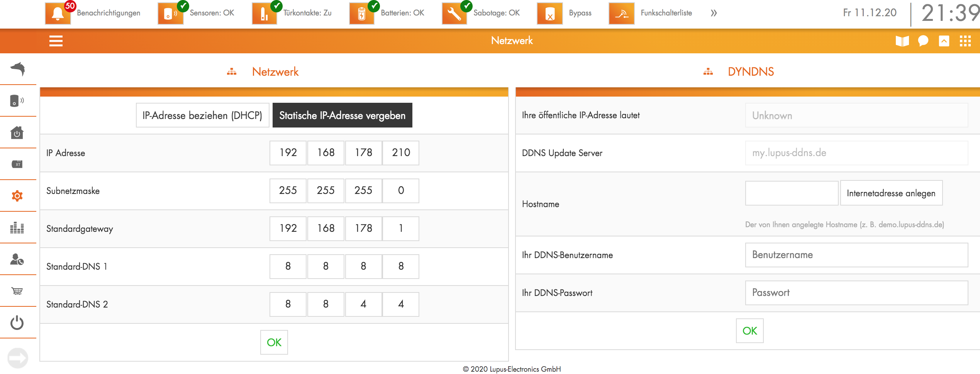This screenshot has height=374, width=980.
Task: Click OK button in Netzwerk panel
Action: tap(274, 342)
